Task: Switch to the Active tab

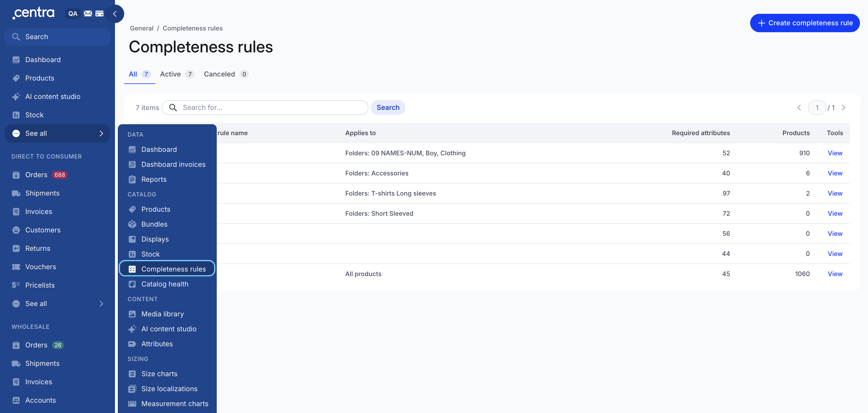Action: pos(177,74)
